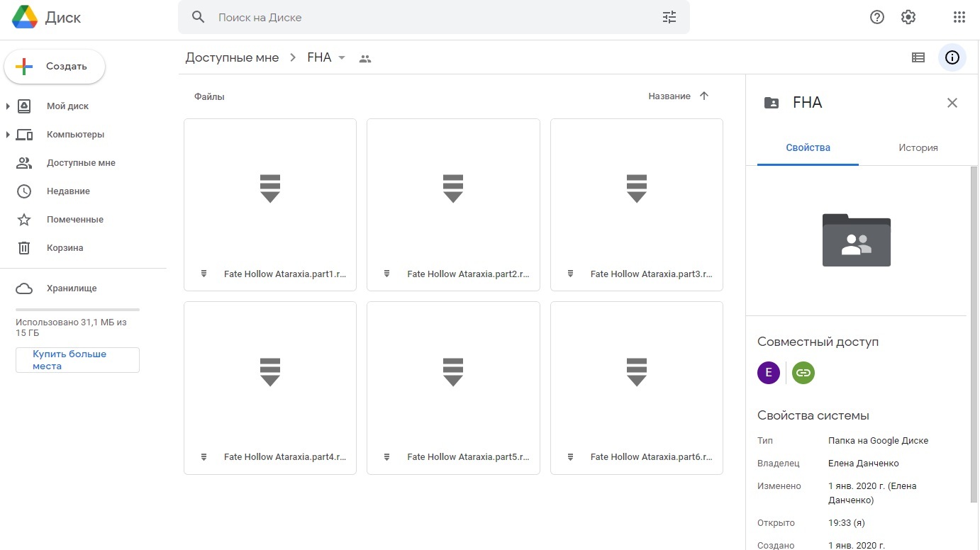
Task: Expand the Компьютеры tree arrow
Action: (x=8, y=135)
